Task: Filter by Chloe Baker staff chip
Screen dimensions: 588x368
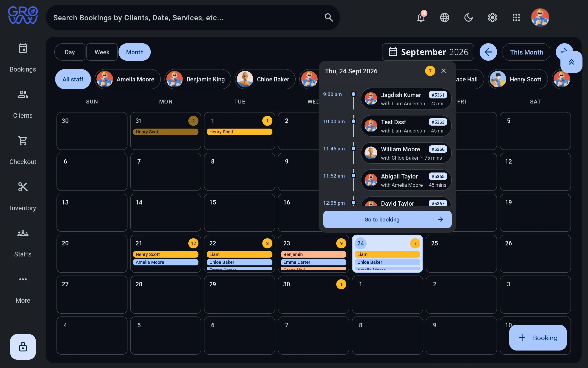Action: (x=265, y=79)
